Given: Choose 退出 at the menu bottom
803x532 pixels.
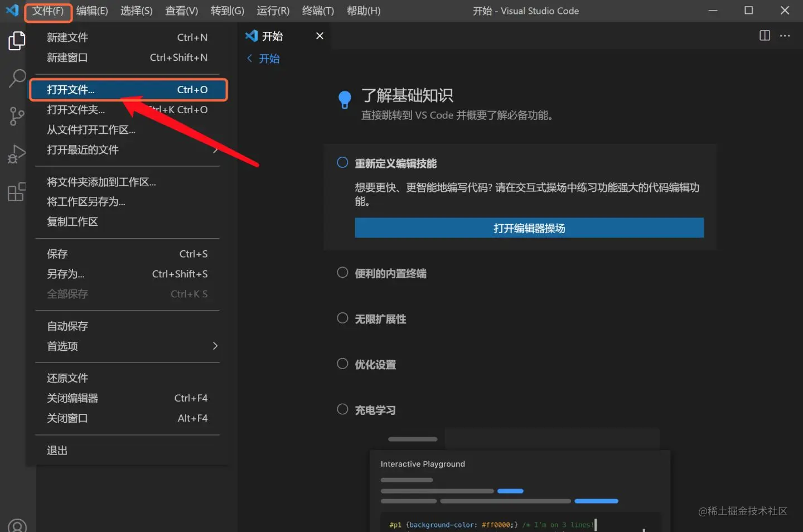Looking at the screenshot, I should [128, 451].
